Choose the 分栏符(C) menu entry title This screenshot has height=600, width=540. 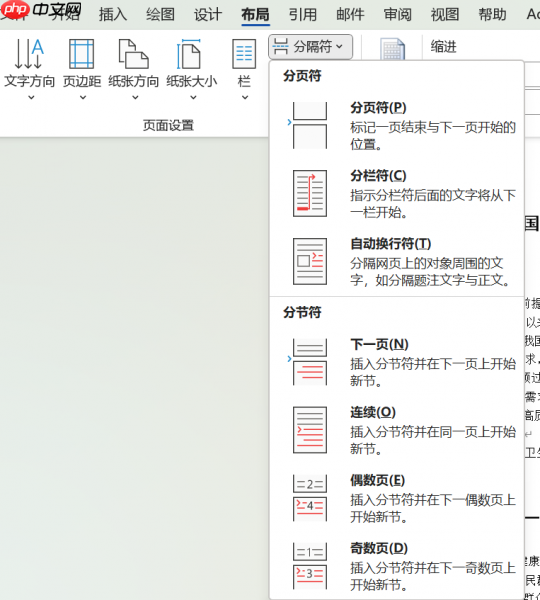378,176
